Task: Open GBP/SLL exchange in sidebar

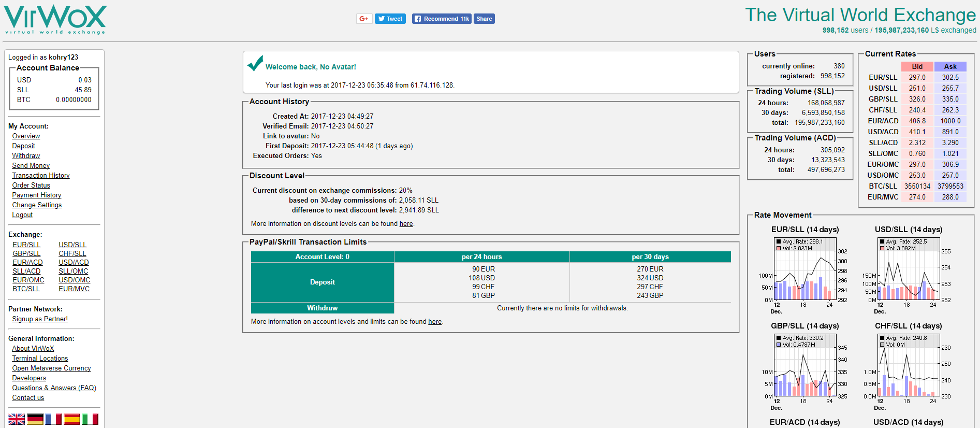Action: (26, 254)
